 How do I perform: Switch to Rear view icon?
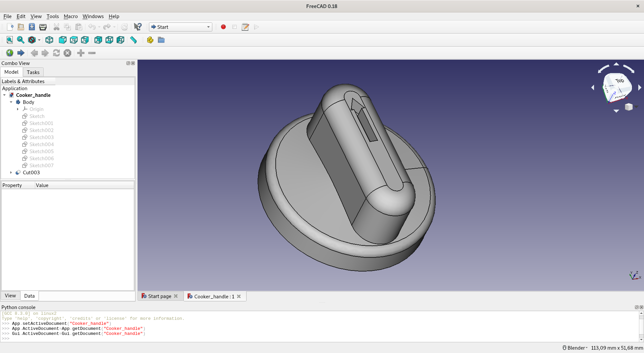pos(98,40)
